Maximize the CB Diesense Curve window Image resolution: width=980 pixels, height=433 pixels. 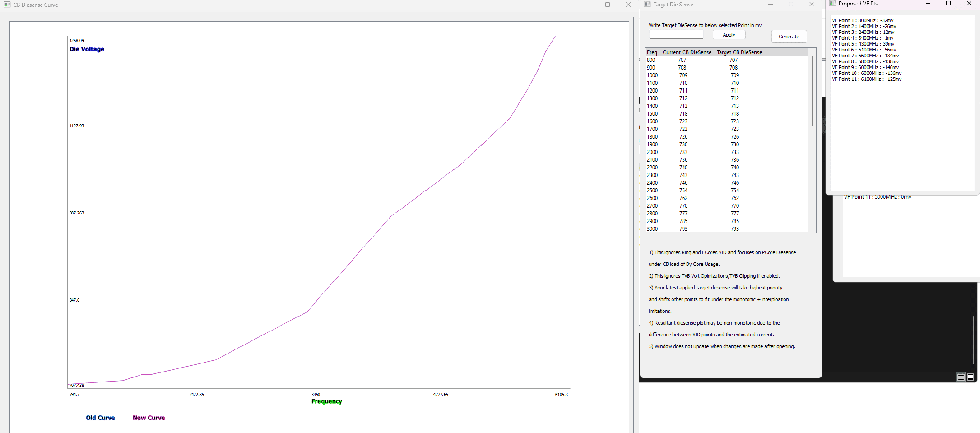point(608,5)
